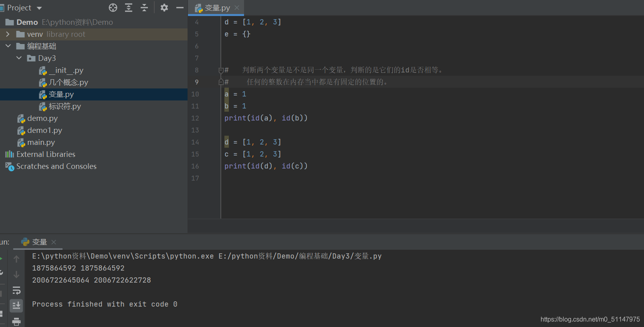The width and height of the screenshot is (644, 327).
Task: Open demo.py file
Action: coord(42,118)
